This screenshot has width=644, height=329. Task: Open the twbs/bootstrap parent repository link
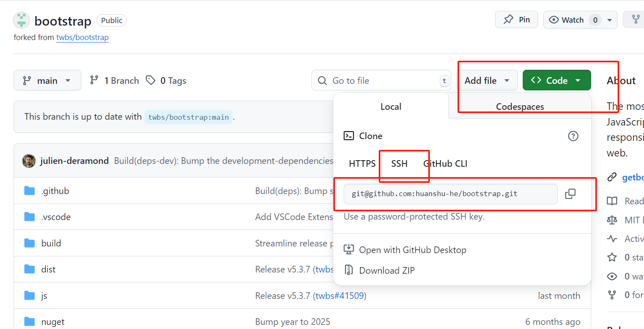click(83, 37)
